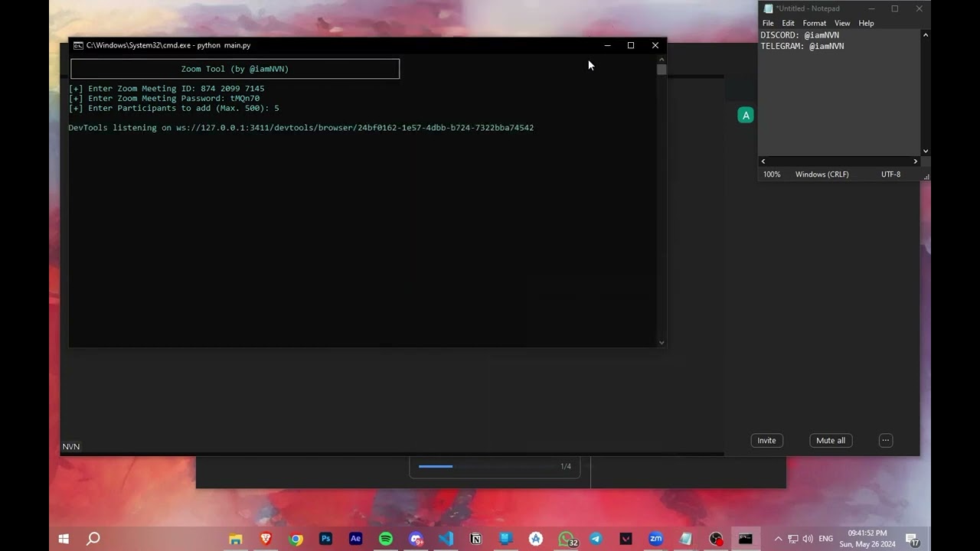The width and height of the screenshot is (980, 551).
Task: Click the Zoom Tool (by @iamNVN) banner
Action: pos(235,69)
